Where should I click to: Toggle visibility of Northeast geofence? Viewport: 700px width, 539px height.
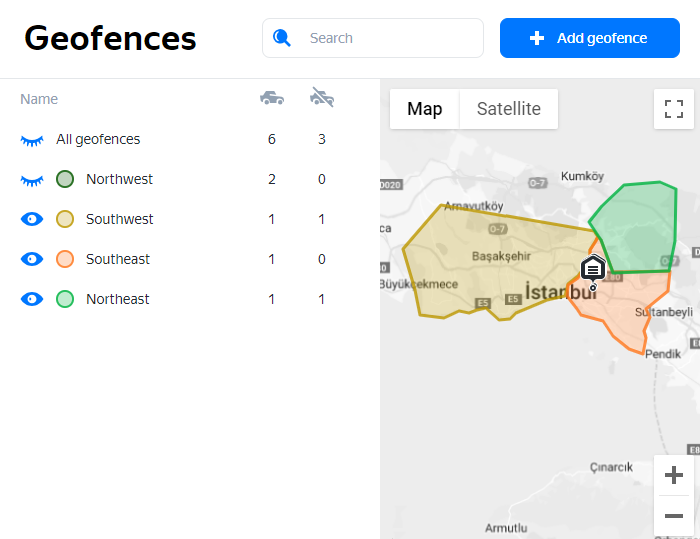(32, 299)
